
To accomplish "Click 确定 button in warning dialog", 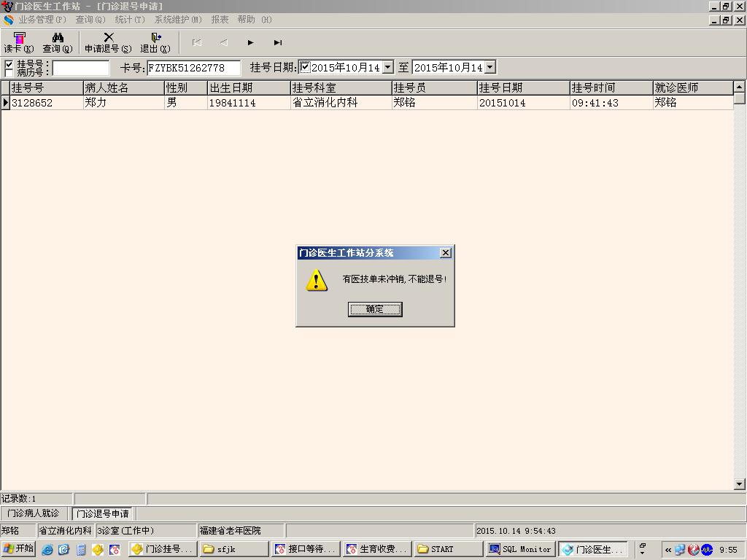I will coord(375,309).
